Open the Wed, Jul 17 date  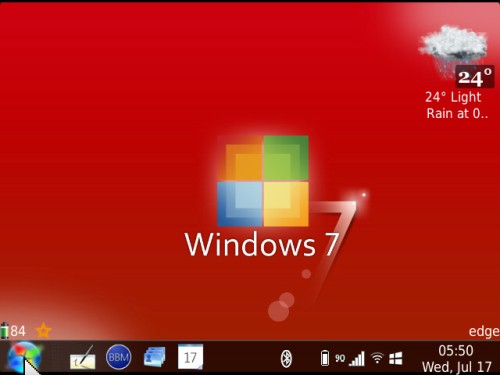click(x=457, y=367)
